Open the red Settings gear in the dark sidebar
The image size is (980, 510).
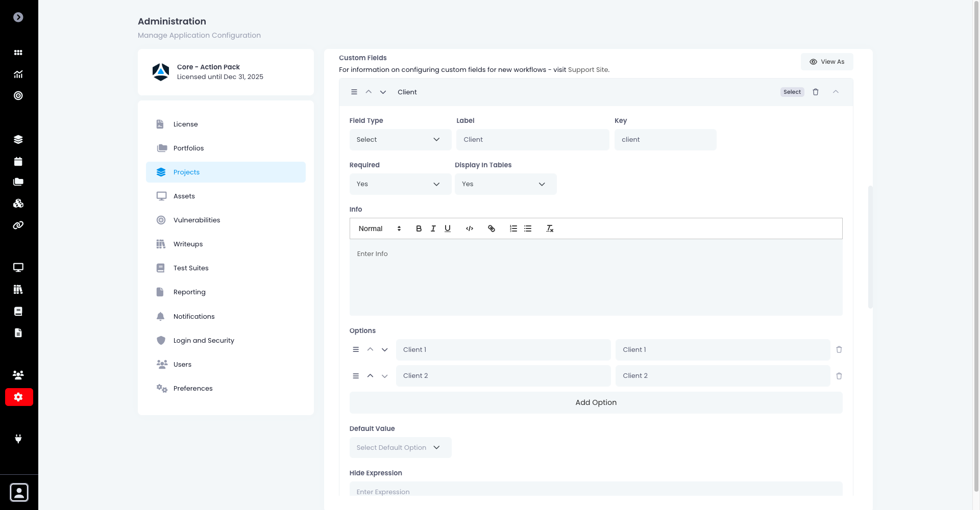click(18, 397)
